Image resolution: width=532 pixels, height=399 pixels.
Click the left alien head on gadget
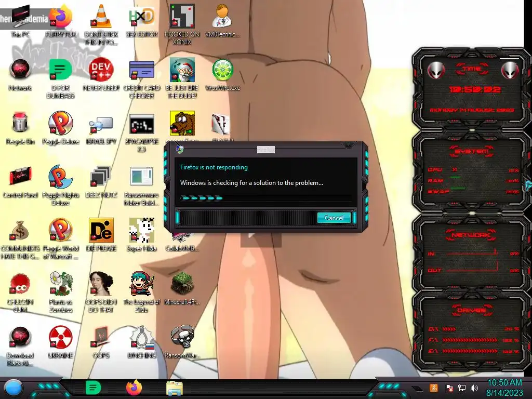coord(436,71)
